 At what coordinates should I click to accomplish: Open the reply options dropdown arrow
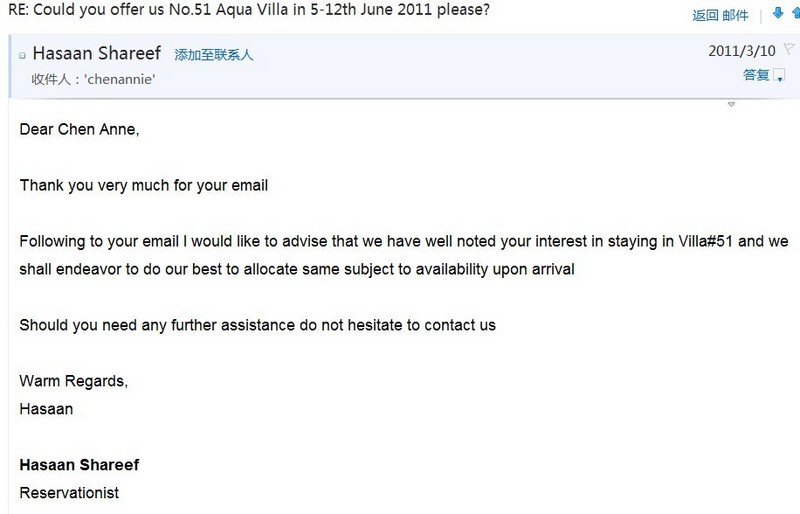(x=779, y=76)
